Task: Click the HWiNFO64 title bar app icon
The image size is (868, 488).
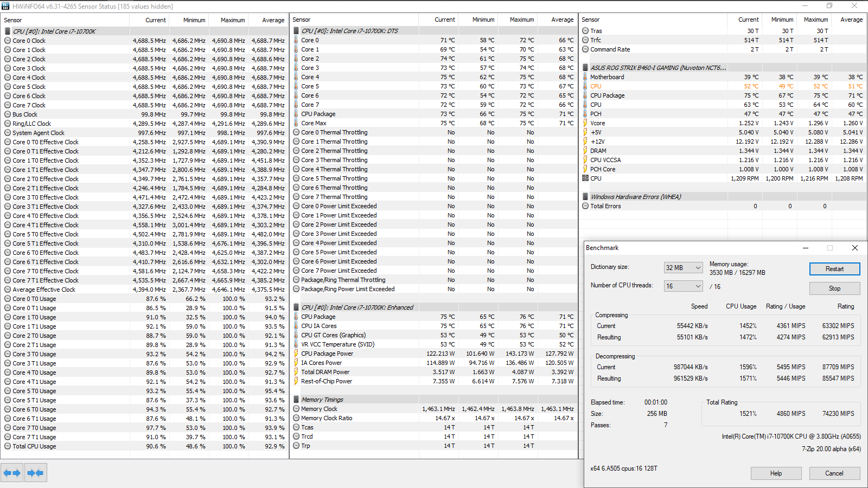Action: click(5, 6)
